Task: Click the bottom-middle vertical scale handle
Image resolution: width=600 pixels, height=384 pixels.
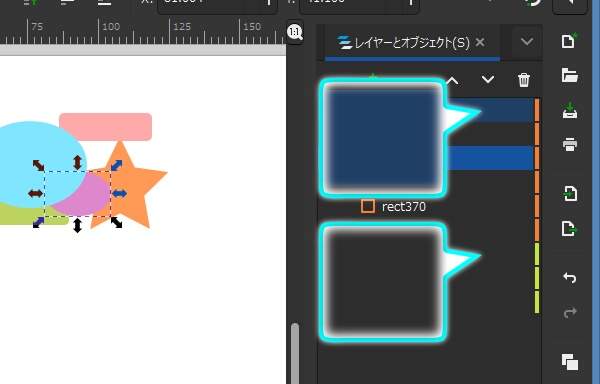Action: coord(77,225)
